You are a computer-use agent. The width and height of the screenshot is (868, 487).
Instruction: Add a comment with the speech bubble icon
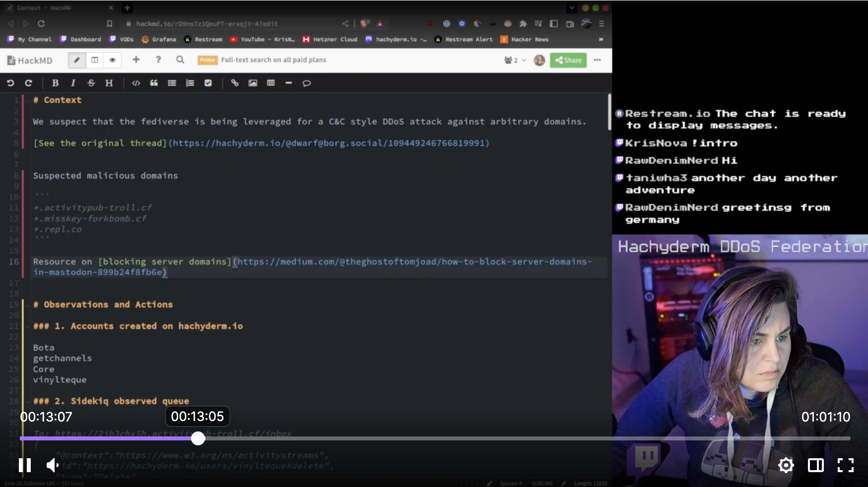pos(307,83)
